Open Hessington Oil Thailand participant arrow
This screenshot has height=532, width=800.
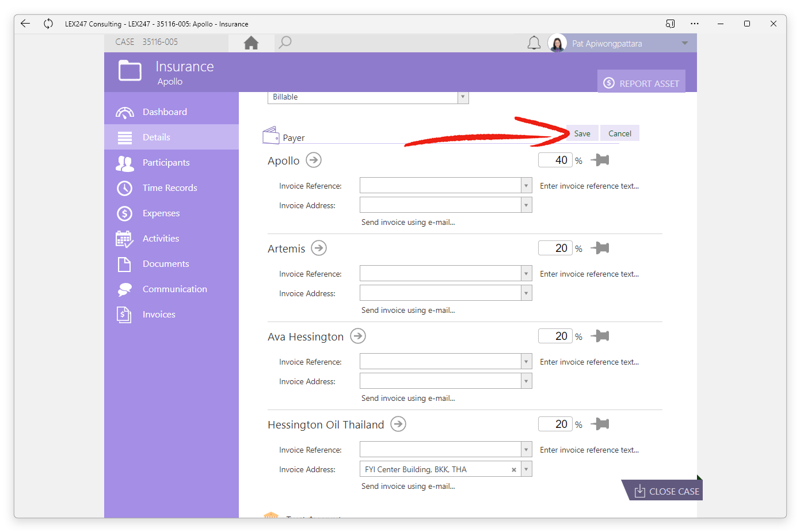[x=398, y=424]
